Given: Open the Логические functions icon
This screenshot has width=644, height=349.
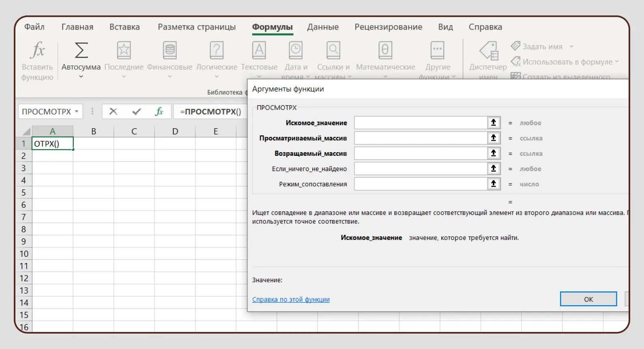Looking at the screenshot, I should tap(217, 50).
